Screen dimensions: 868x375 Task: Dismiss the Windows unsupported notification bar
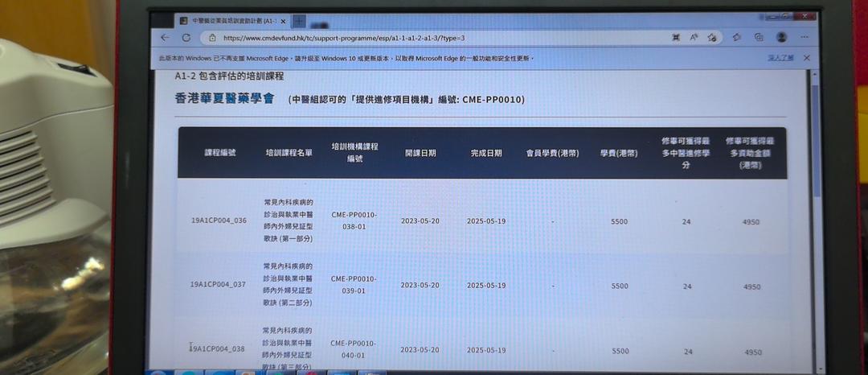coord(807,58)
